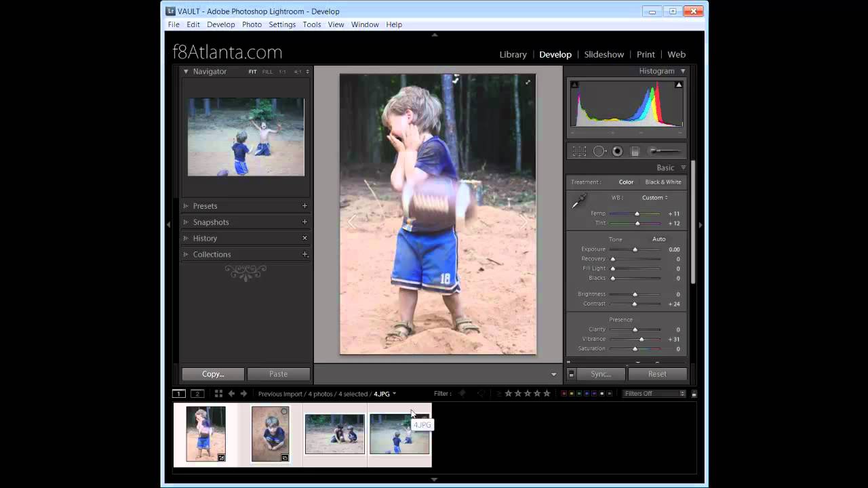
Task: Switch to the Slideshow module
Action: coord(604,54)
